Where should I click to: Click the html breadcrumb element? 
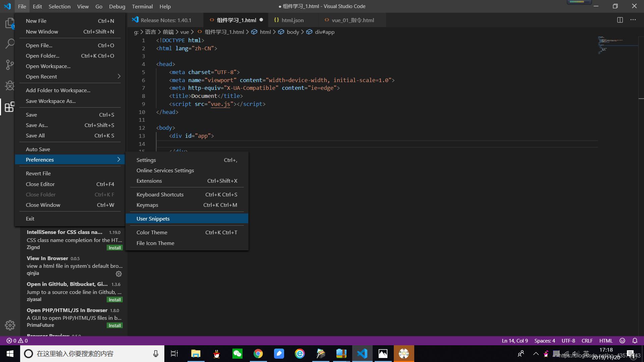click(x=265, y=32)
